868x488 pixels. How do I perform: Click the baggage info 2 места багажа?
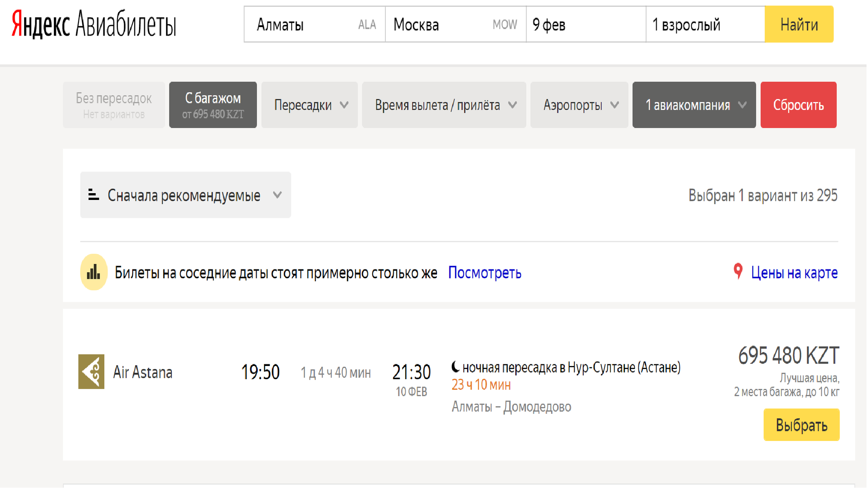coord(787,392)
